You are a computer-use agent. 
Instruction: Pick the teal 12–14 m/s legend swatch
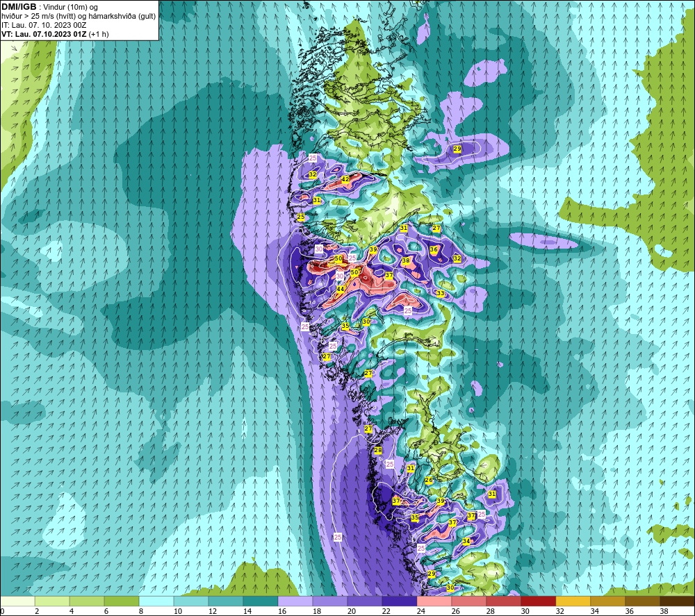pos(226,601)
